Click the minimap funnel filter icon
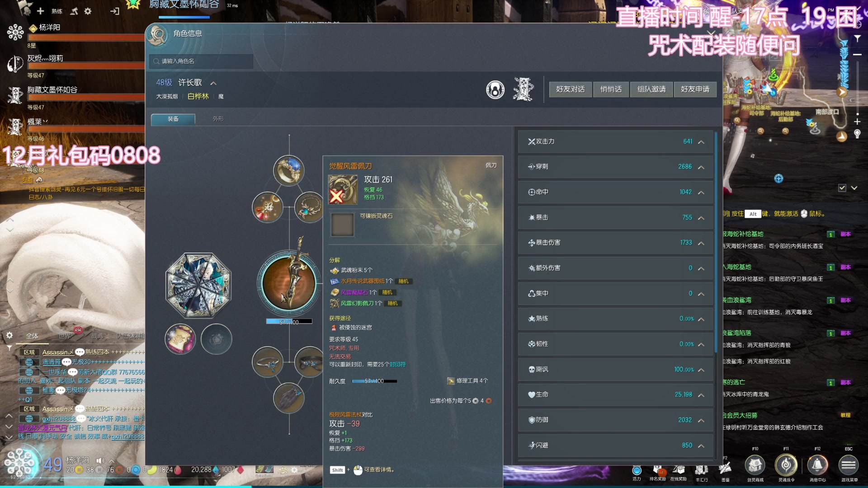868x488 pixels. pos(857,38)
